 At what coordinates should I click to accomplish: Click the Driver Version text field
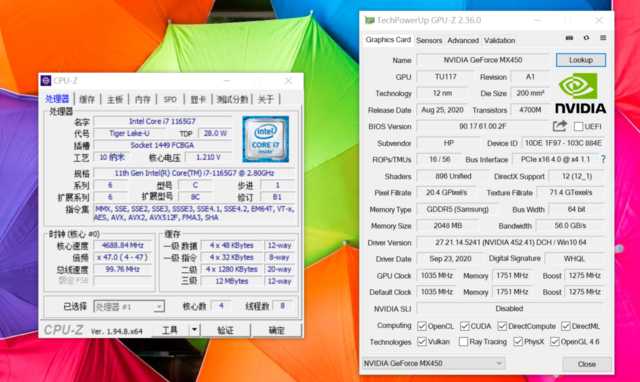[511, 242]
